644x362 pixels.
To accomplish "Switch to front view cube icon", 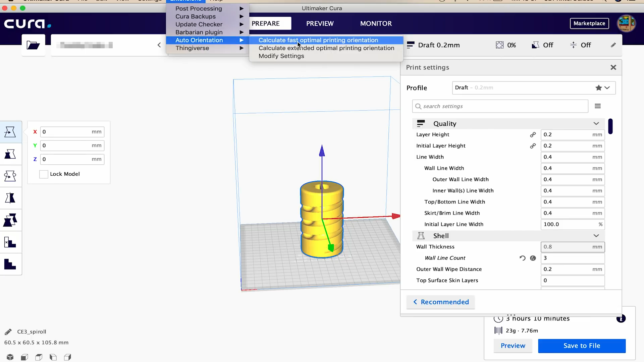I will 24,357.
